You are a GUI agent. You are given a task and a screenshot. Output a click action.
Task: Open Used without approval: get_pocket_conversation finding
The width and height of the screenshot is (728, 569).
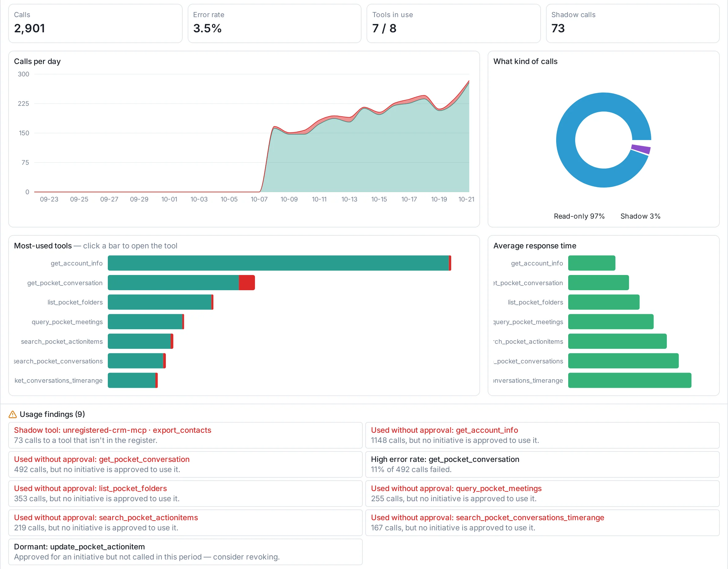pyautogui.click(x=185, y=464)
